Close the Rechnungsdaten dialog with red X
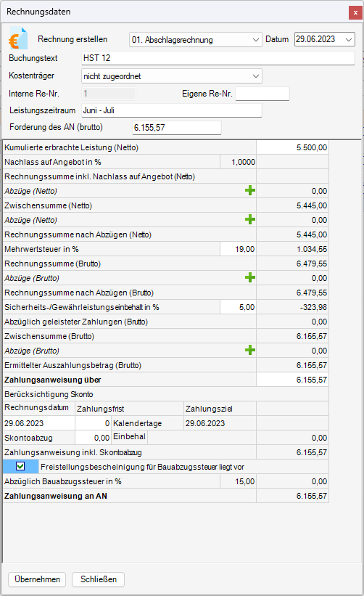This screenshot has height=596, width=364. point(355,12)
